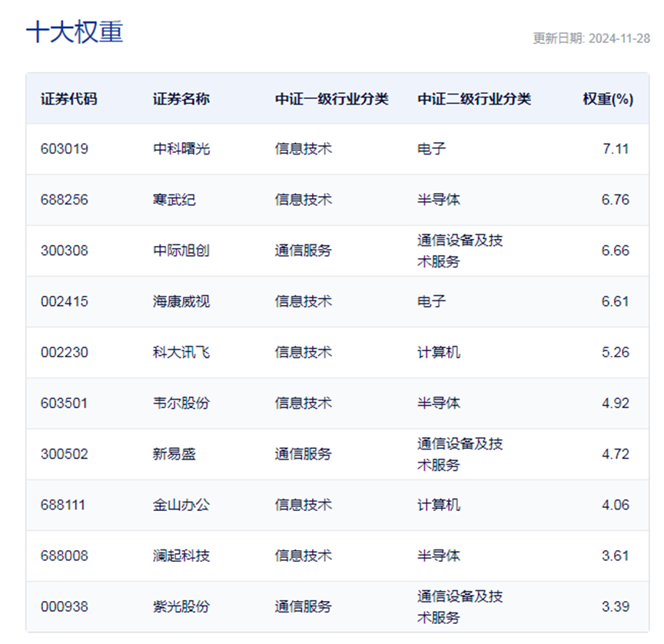Select security code 002230

pyautogui.click(x=65, y=352)
